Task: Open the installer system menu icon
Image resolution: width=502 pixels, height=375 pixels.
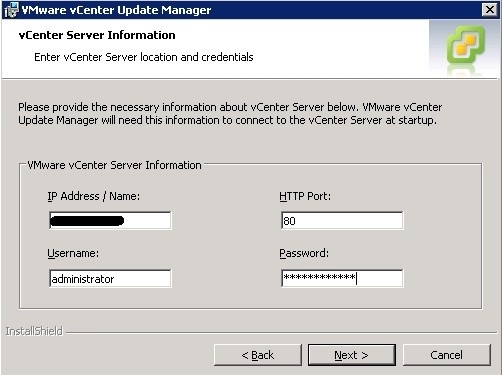Action: pos(11,10)
